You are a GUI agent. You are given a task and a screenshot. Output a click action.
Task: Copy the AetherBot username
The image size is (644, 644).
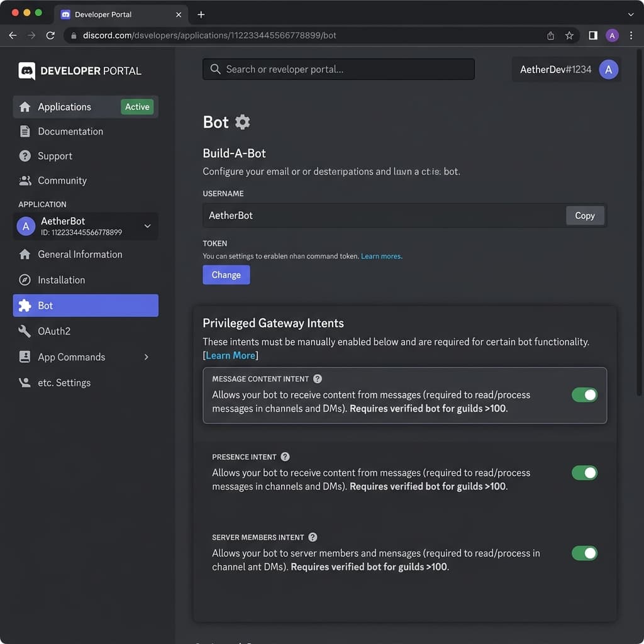(584, 216)
